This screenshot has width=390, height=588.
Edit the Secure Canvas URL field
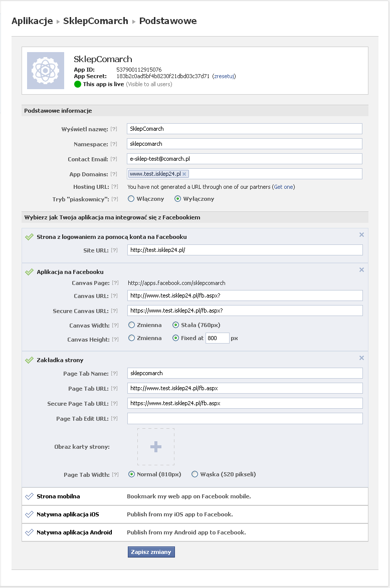(245, 311)
